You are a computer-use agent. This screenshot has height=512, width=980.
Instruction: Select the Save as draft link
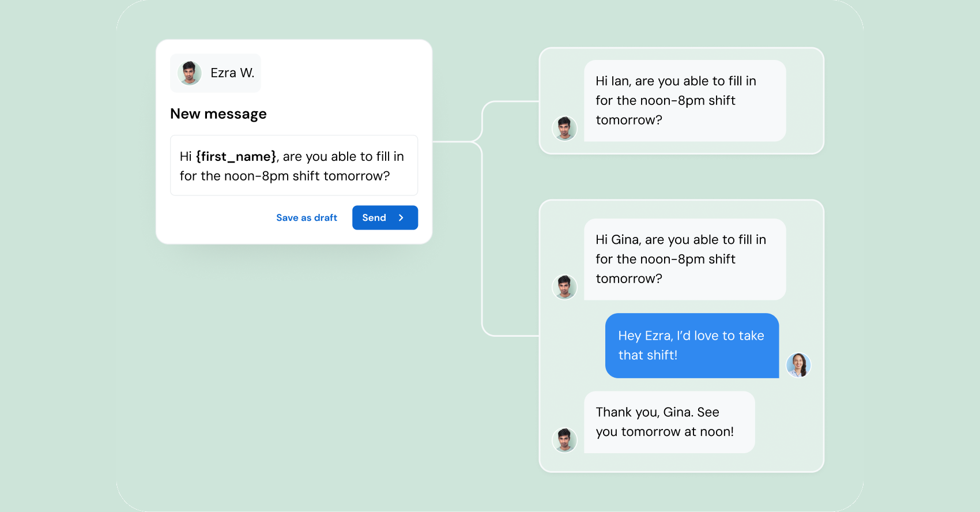point(307,217)
